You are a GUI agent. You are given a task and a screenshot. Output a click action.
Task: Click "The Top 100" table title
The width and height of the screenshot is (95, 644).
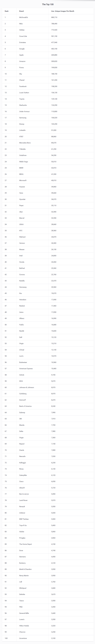pyautogui.click(x=48, y=5)
